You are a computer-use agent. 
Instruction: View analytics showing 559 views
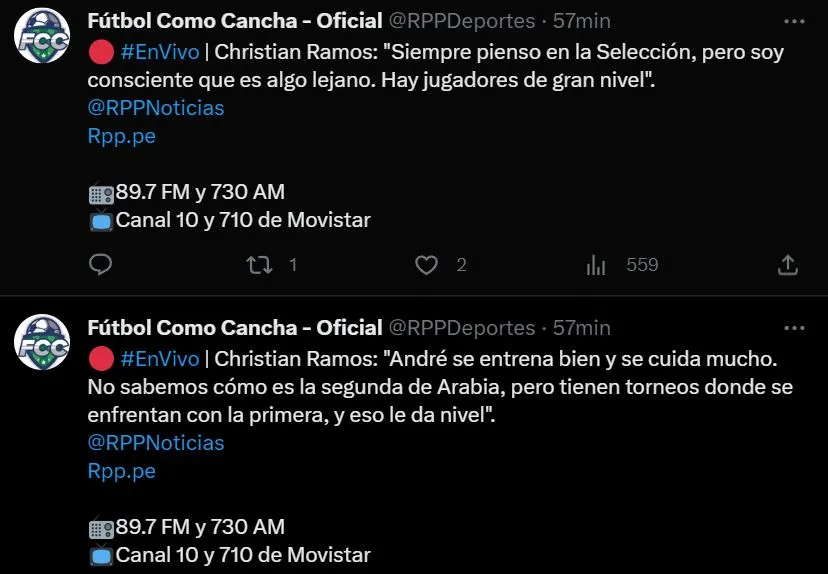click(x=596, y=265)
